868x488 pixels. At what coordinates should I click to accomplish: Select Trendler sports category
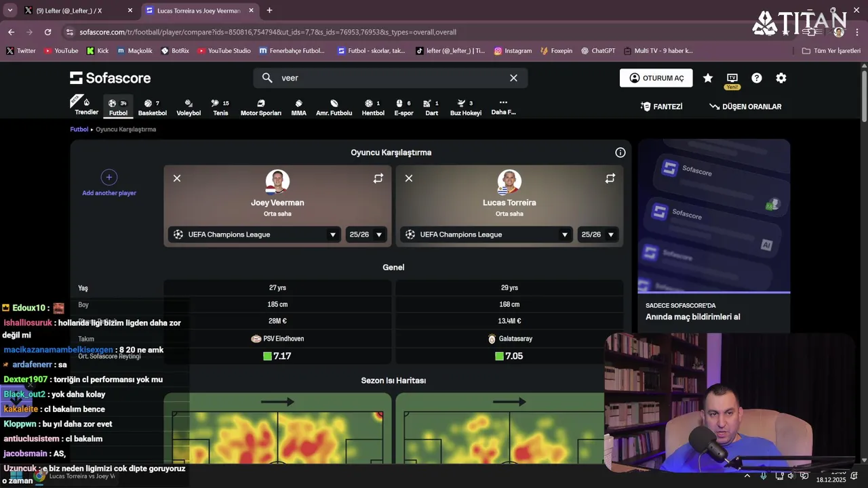(86, 106)
